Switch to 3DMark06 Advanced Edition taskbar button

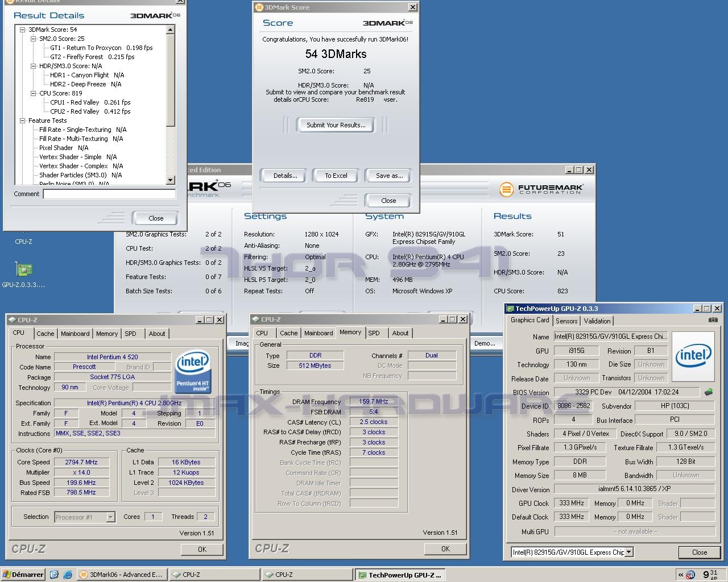pyautogui.click(x=121, y=575)
